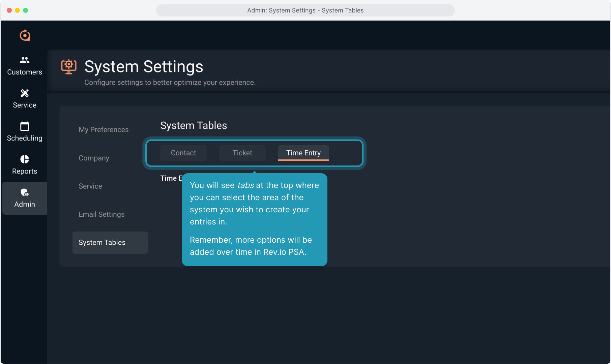Screen dimensions: 611x364
Task: Click the window title address bar
Action: click(x=305, y=10)
